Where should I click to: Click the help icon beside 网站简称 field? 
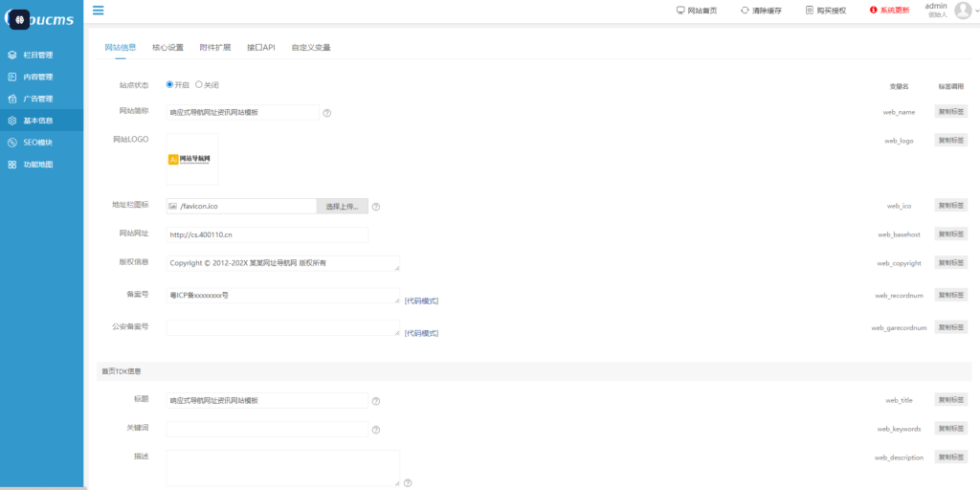(327, 113)
